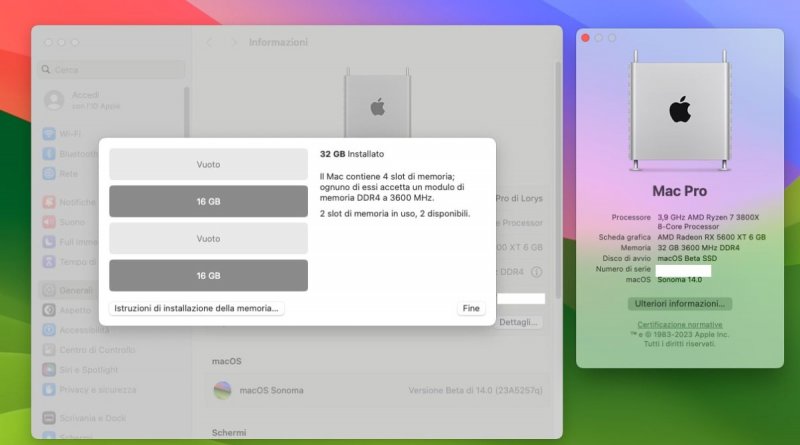Click '32 GB 3600 MHz DDR4' in Mac Pro window
800x445 pixels.
click(x=698, y=248)
